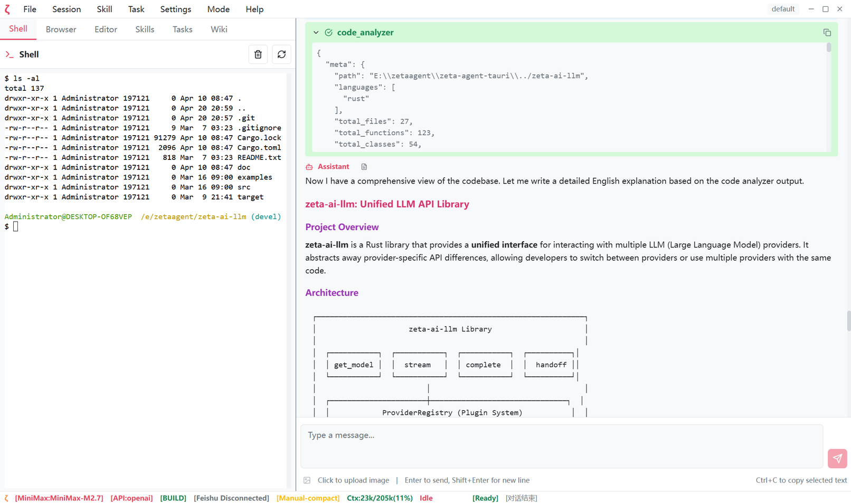Refresh the Shell terminal
The height and width of the screenshot is (504, 851).
(x=281, y=54)
